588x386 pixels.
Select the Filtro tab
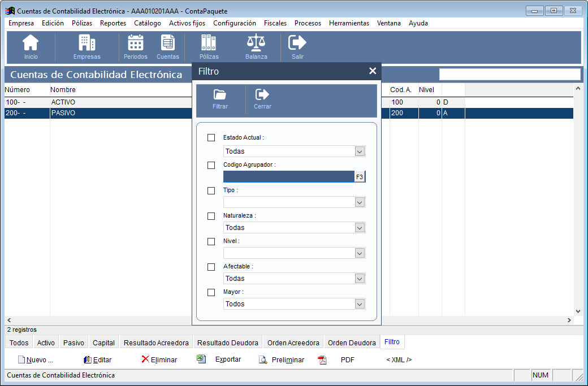[392, 342]
